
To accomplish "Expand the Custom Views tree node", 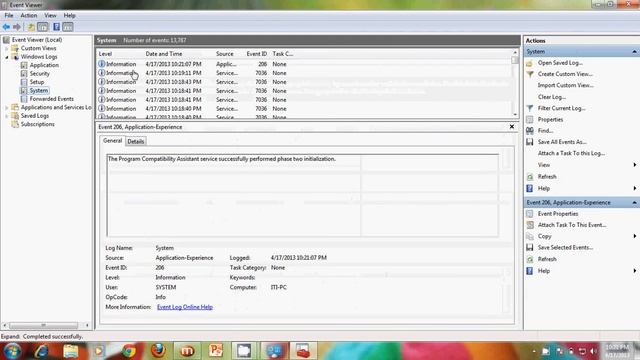I will click(x=7, y=48).
